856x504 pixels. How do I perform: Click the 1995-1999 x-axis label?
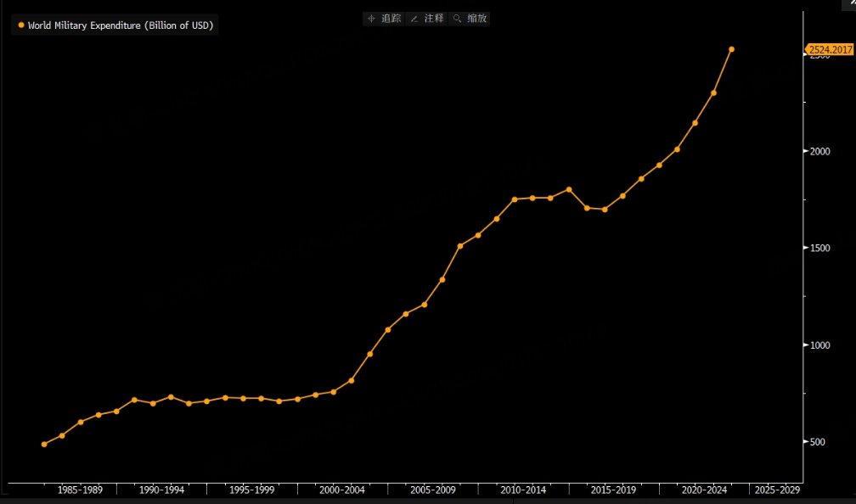coord(251,490)
